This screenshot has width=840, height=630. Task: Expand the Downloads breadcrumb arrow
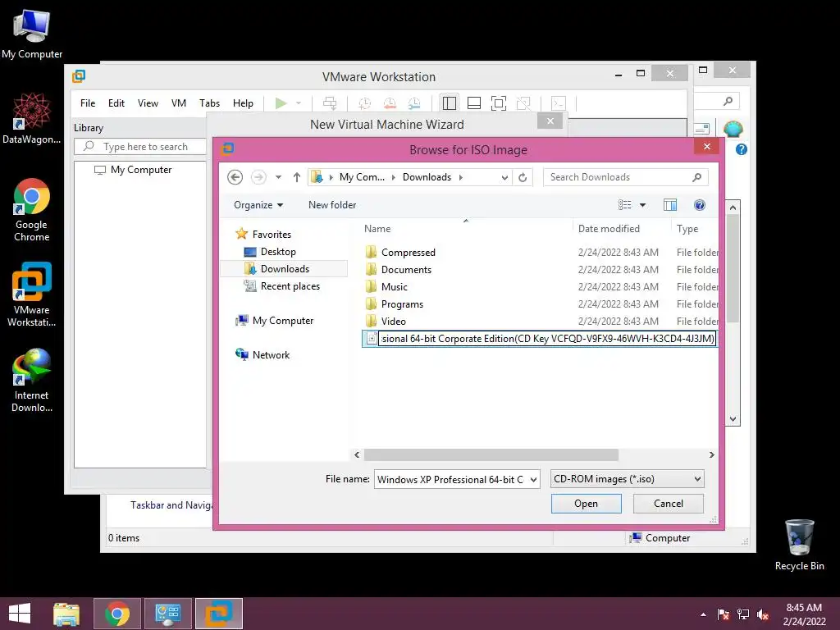point(460,177)
